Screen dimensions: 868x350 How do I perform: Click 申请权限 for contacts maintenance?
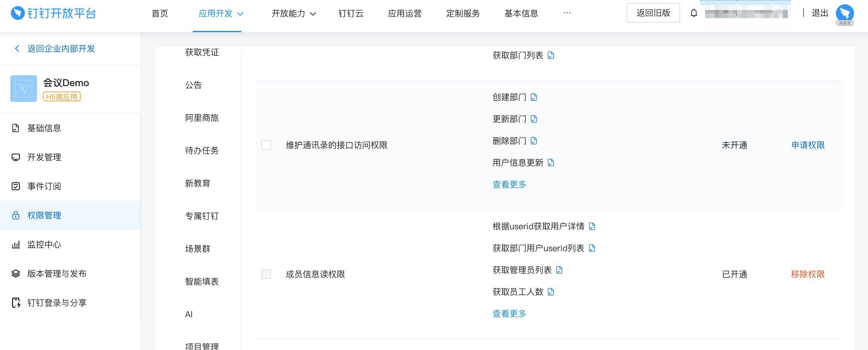[x=808, y=145]
